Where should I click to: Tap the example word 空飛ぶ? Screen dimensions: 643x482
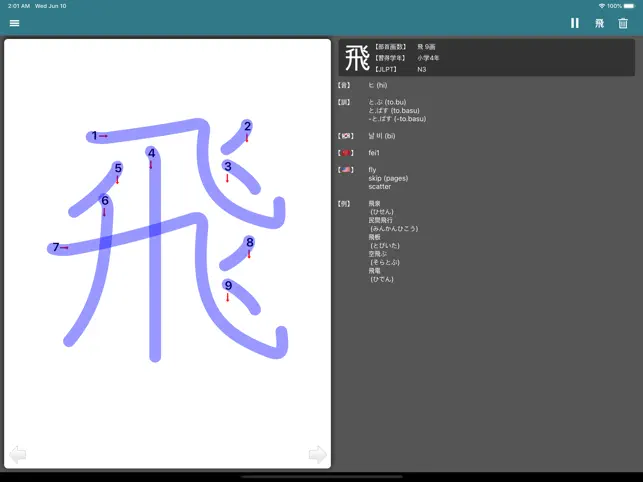point(378,254)
